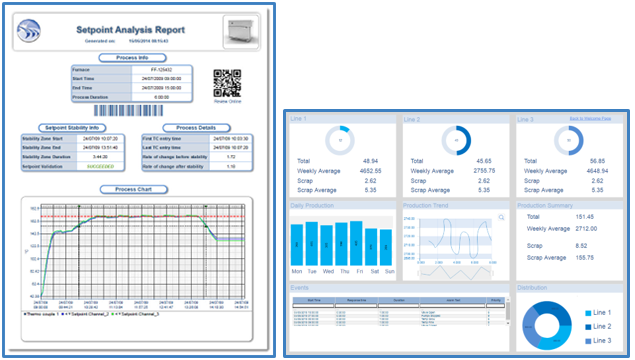The image size is (635, 360).
Task: Click the Line 1 legend swatch in Distribution
Action: coord(588,313)
